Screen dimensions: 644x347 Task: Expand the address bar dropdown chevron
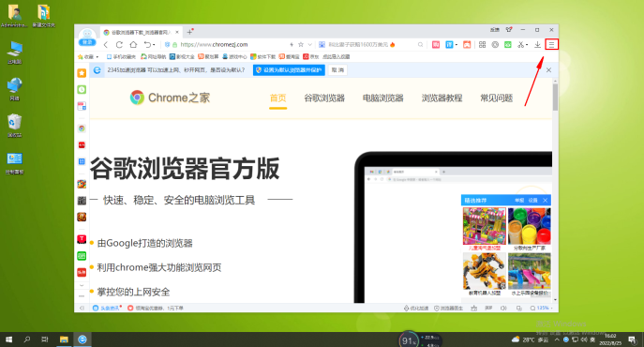pos(310,44)
